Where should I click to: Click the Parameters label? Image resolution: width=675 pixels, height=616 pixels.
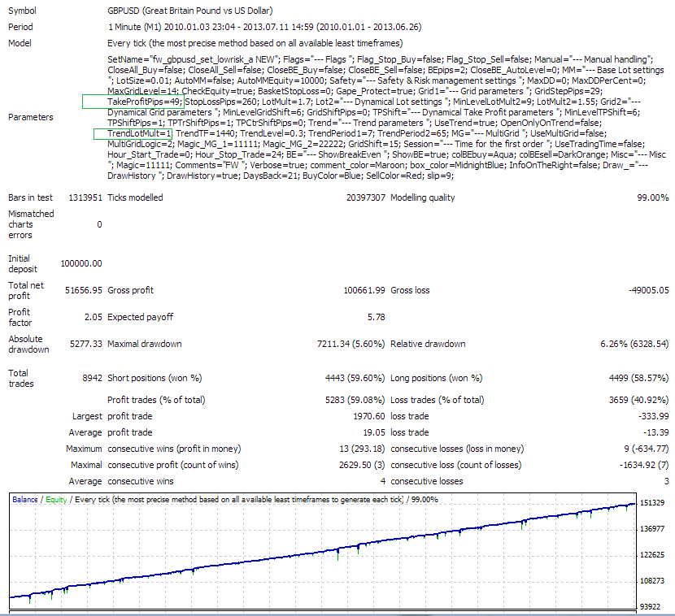pyautogui.click(x=31, y=117)
